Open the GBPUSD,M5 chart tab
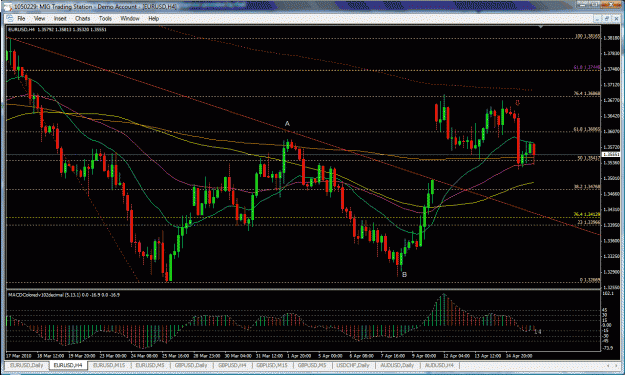This screenshot has height=375, width=625. (x=312, y=365)
